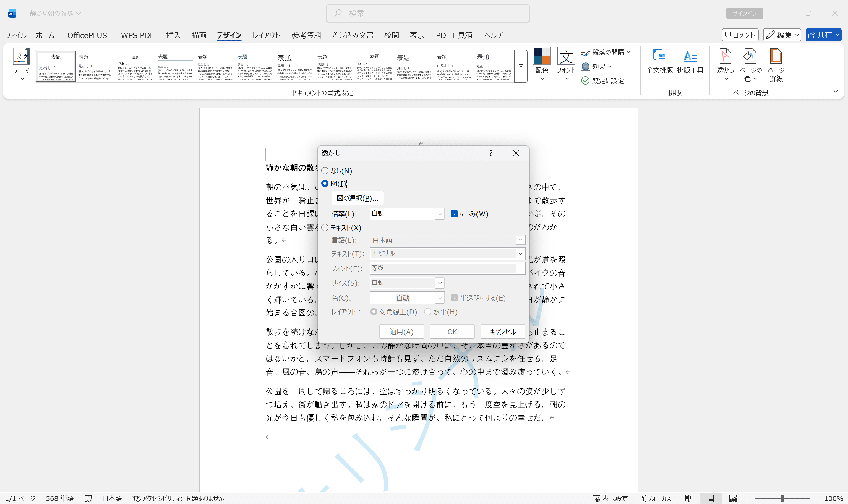Expand the サイズ(S) dropdown
This screenshot has height=504, width=848.
[x=440, y=283]
